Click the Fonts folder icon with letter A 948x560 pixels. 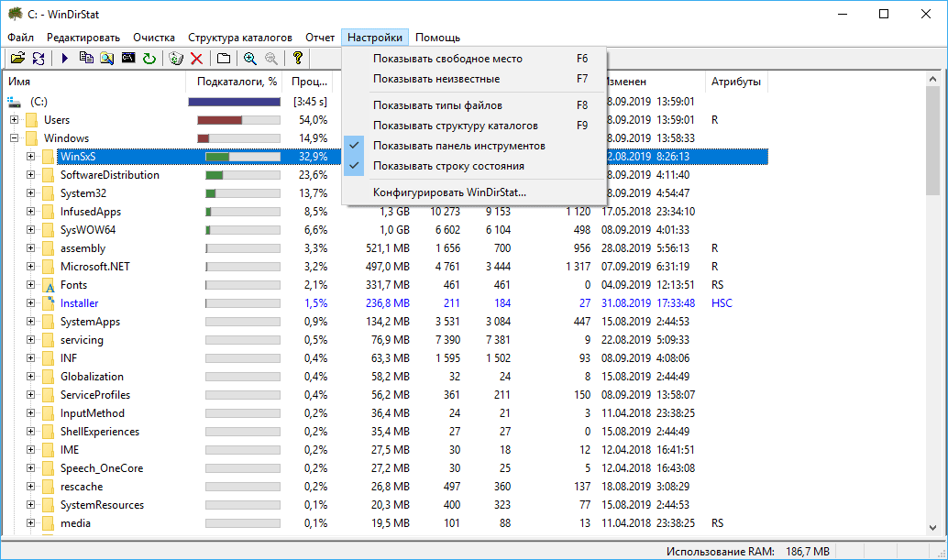[49, 285]
